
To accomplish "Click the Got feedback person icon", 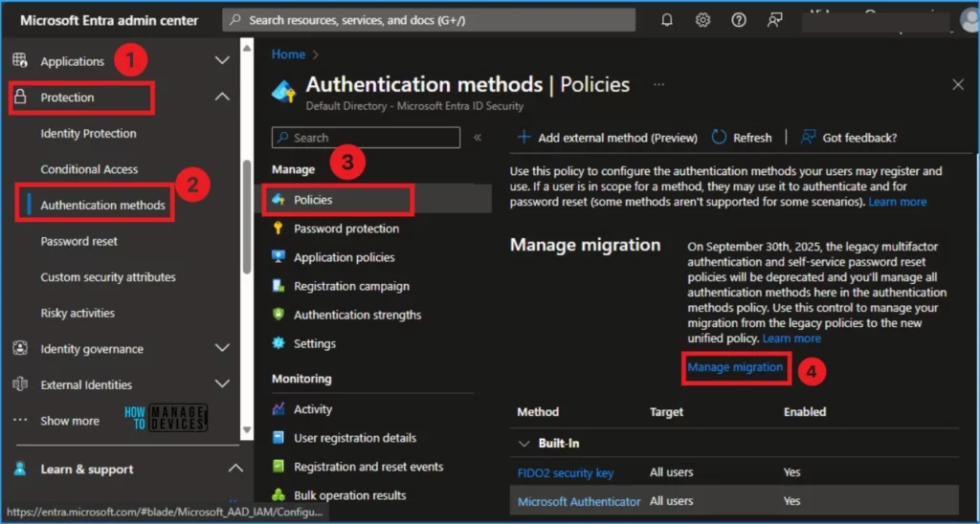I will 808,138.
